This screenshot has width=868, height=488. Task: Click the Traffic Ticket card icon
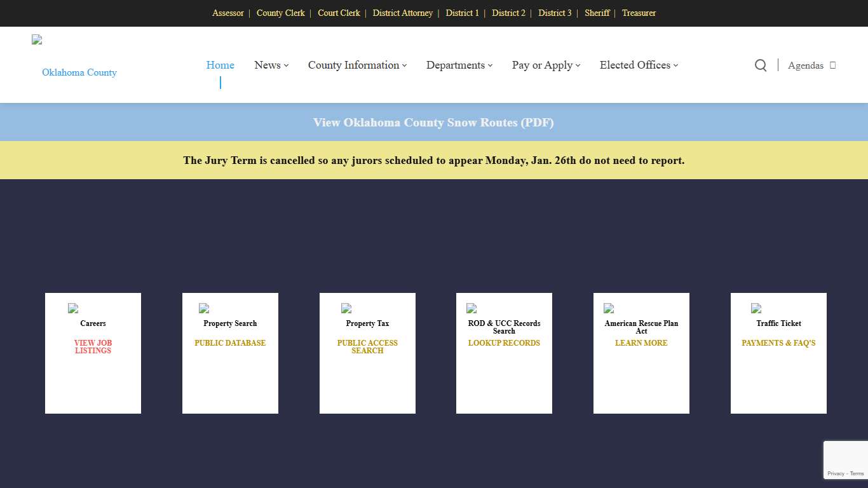[x=756, y=309]
